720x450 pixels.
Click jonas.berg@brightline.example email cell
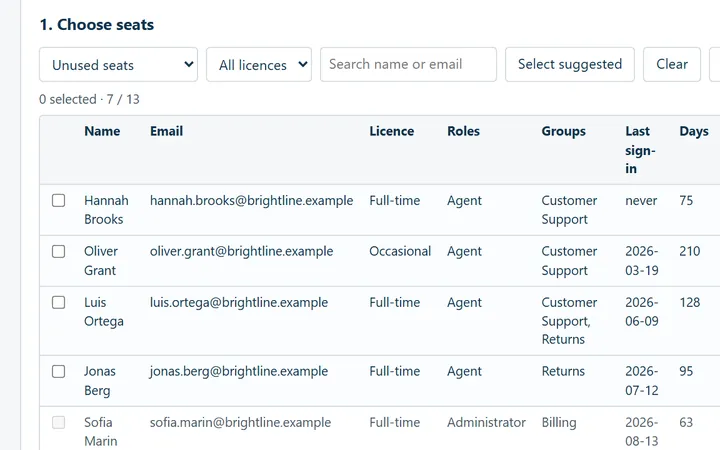coord(239,371)
